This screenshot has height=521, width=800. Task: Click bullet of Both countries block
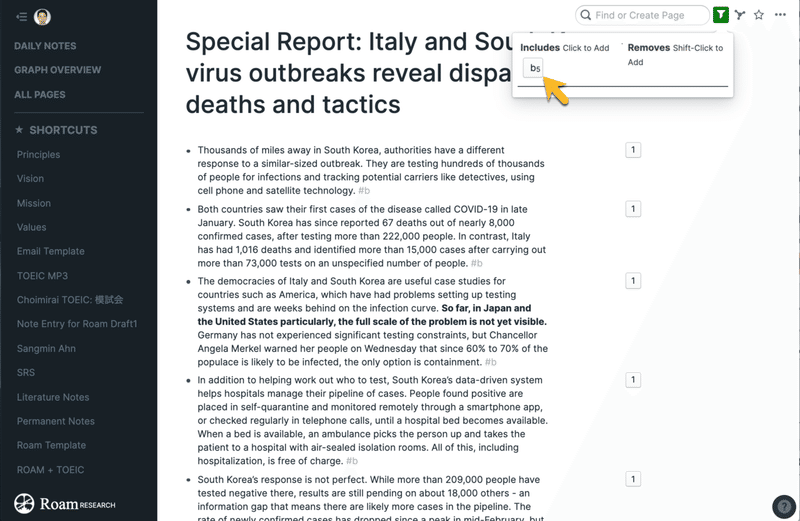(x=188, y=210)
